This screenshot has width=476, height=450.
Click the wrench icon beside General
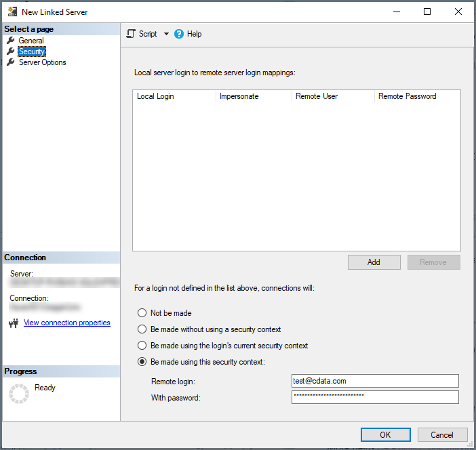(11, 41)
